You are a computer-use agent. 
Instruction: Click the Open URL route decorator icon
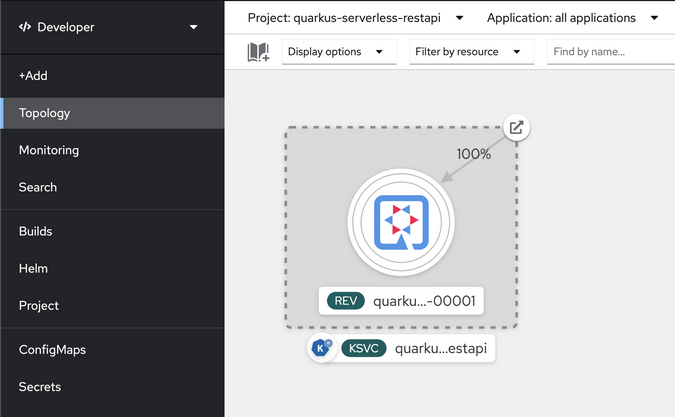(516, 128)
